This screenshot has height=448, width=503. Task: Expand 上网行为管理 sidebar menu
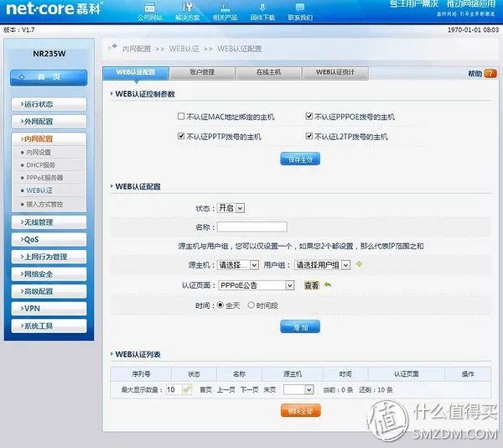pos(49,257)
